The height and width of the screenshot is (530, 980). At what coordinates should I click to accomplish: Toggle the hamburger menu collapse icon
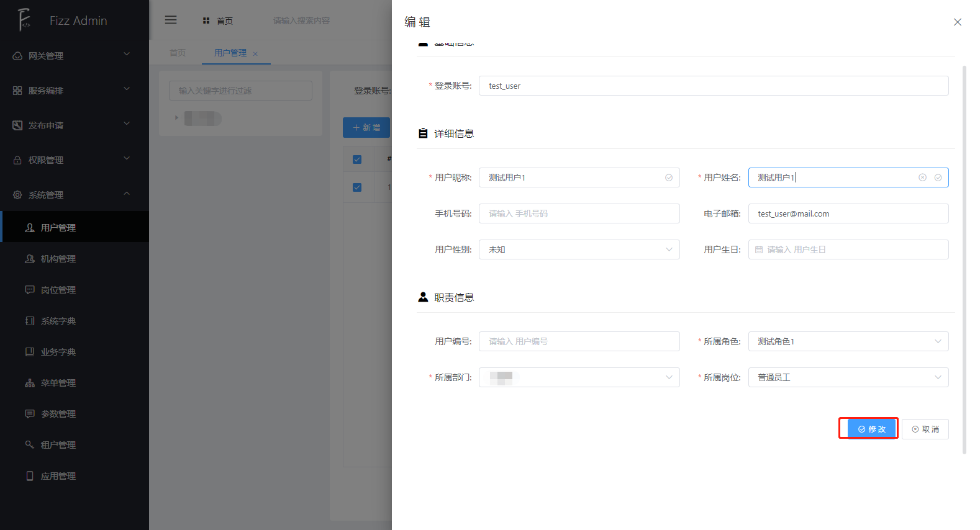pos(171,20)
